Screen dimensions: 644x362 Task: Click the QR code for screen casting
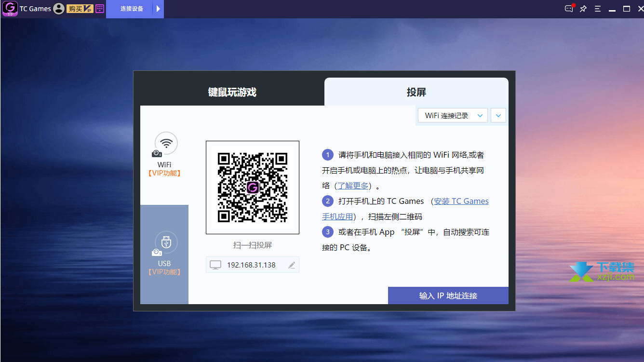click(253, 188)
